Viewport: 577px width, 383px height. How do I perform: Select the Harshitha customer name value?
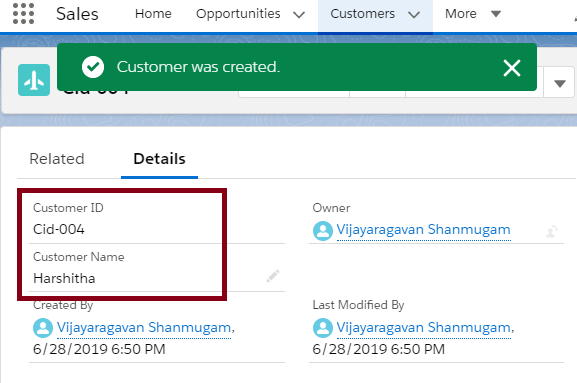click(64, 279)
